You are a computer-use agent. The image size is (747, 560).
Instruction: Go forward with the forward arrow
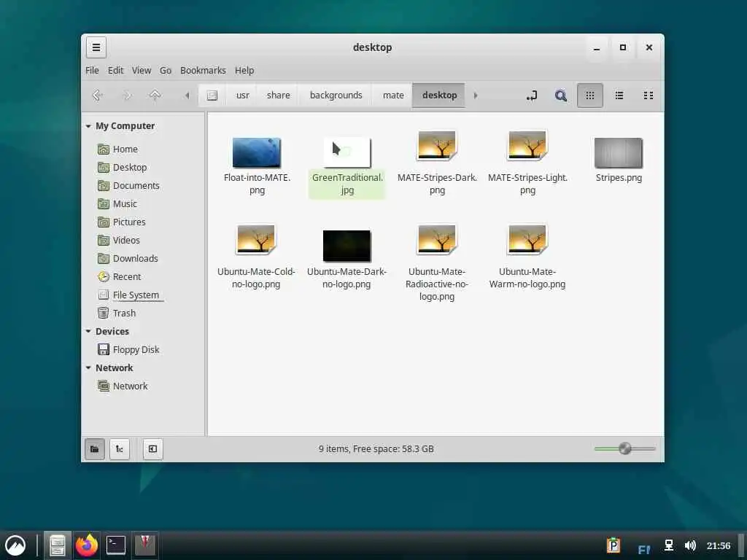pos(127,96)
